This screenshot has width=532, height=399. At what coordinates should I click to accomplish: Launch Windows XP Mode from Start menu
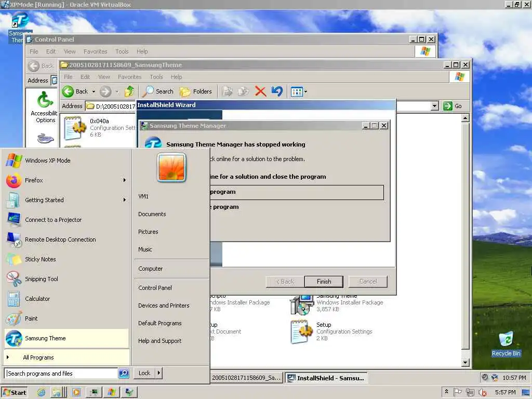(x=66, y=161)
